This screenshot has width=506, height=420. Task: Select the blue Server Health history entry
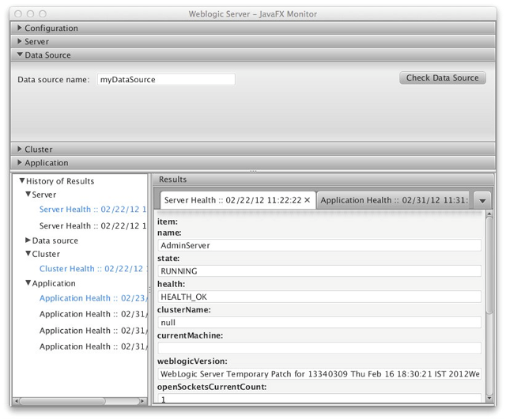pyautogui.click(x=93, y=209)
